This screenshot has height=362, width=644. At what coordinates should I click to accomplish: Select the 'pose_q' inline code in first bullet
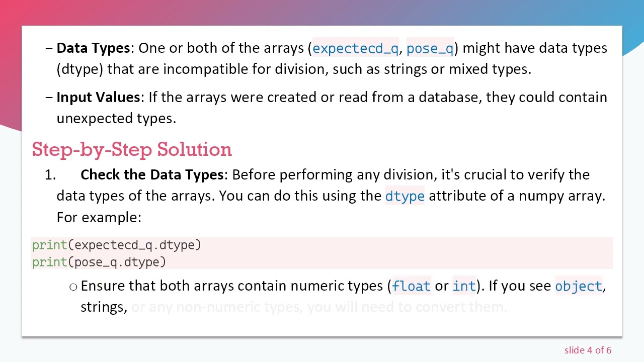click(430, 48)
